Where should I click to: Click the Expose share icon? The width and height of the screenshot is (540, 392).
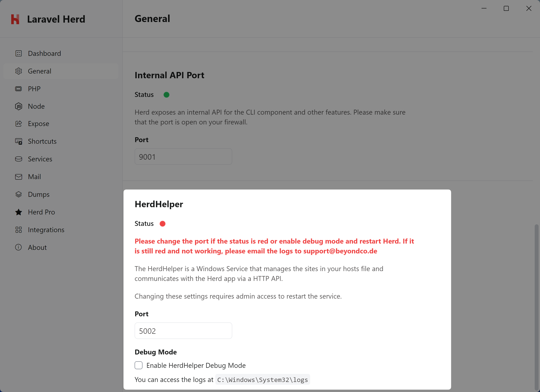pyautogui.click(x=18, y=124)
